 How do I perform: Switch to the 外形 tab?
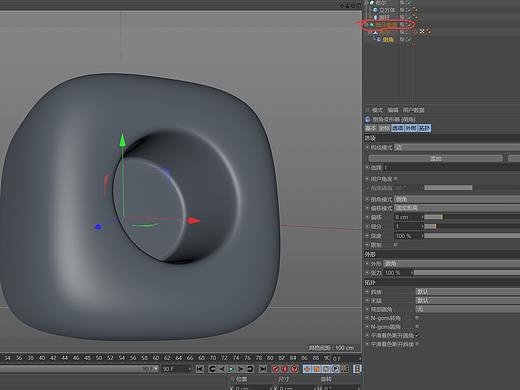(411, 128)
